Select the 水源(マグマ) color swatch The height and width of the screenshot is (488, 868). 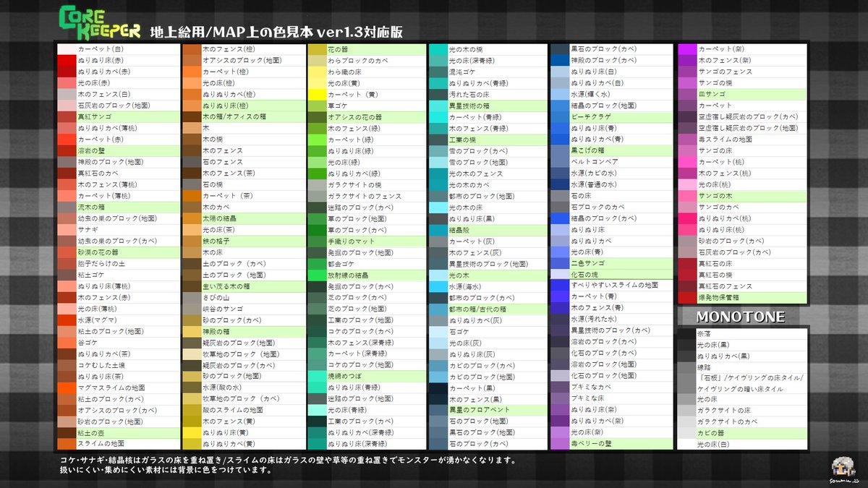(67, 320)
